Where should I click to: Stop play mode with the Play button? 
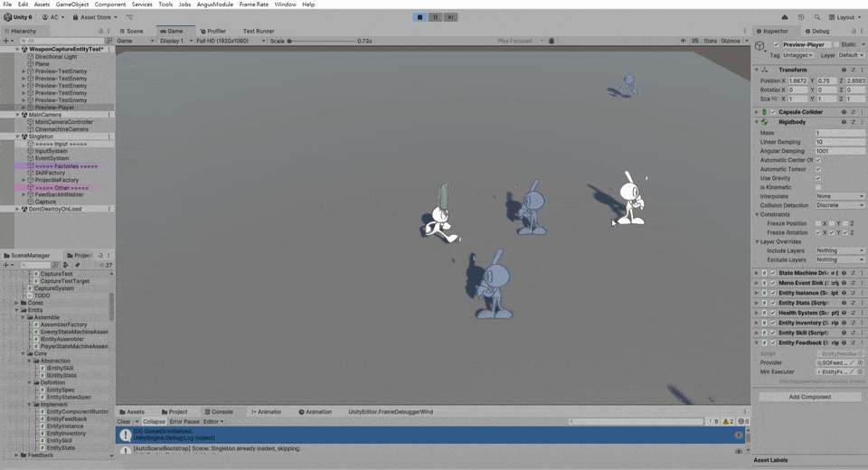pos(420,17)
